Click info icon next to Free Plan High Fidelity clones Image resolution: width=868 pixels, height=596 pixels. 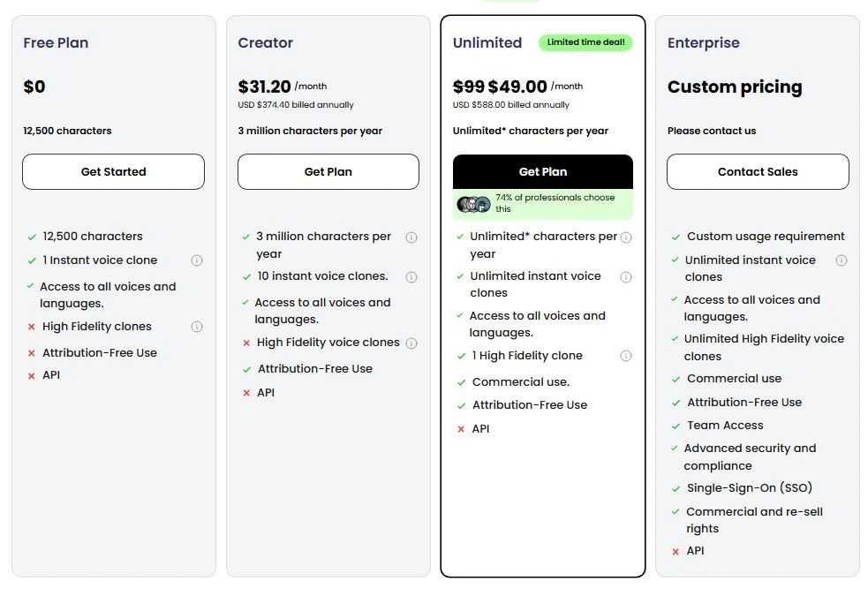pyautogui.click(x=197, y=327)
